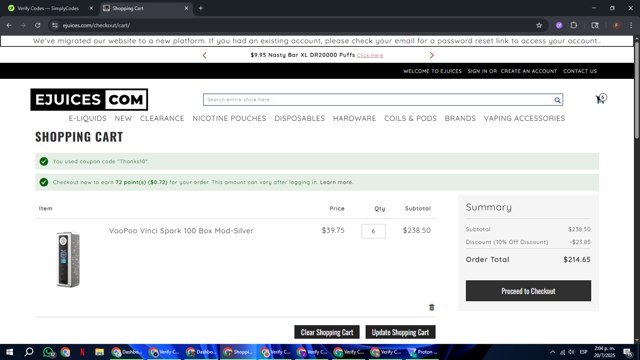Open E-LIQUIDS menu
The image size is (640, 360).
87,118
